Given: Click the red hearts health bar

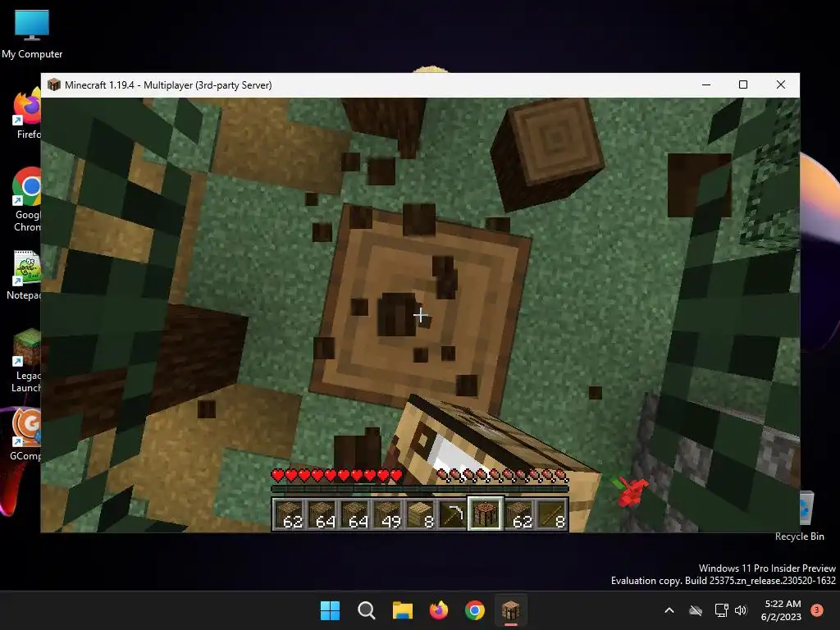Looking at the screenshot, I should [x=337, y=475].
